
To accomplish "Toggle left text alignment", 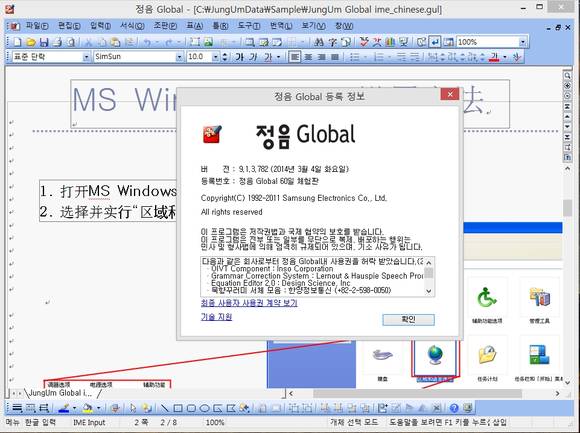I will (x=294, y=57).
